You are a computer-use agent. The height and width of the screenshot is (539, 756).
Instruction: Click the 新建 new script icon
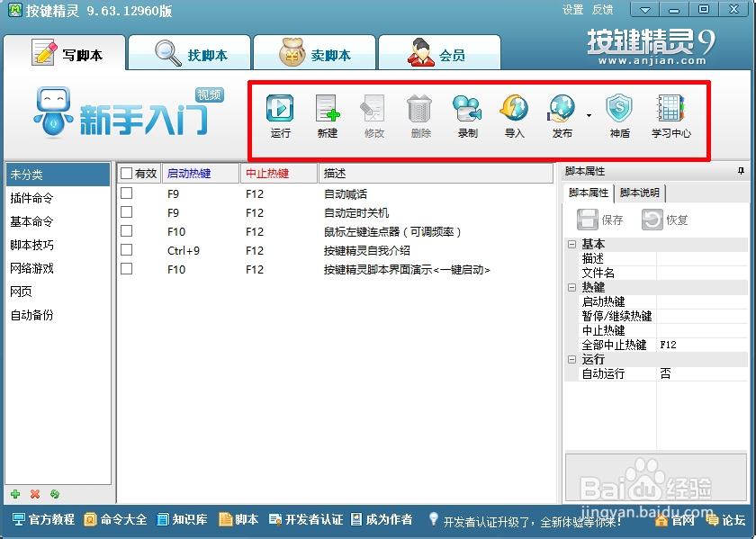[328, 108]
